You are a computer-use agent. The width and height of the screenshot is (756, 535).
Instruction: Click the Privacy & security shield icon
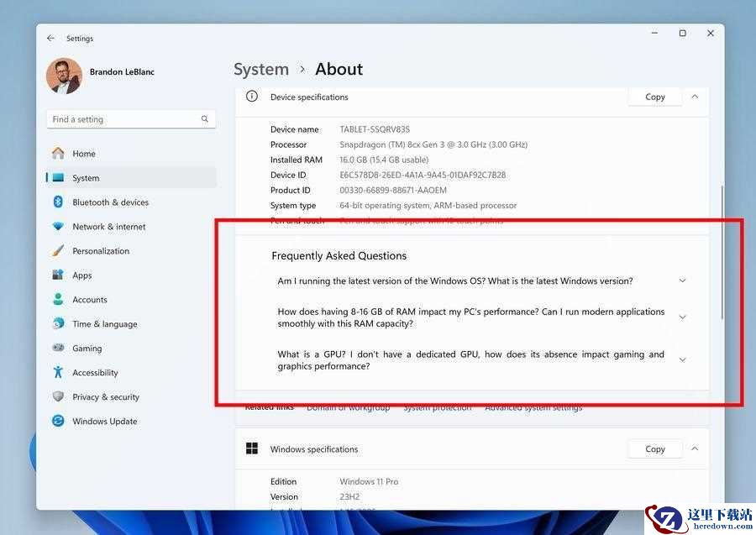[x=58, y=396]
